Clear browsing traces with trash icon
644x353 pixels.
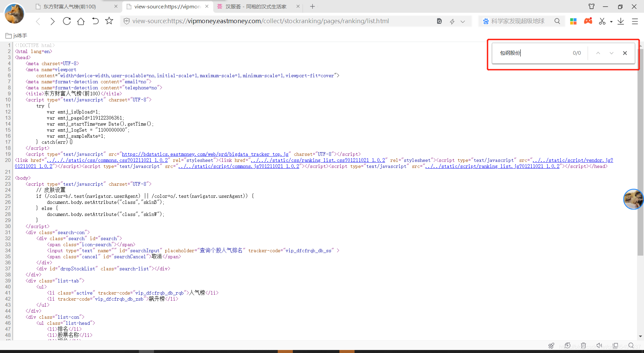pos(584,346)
